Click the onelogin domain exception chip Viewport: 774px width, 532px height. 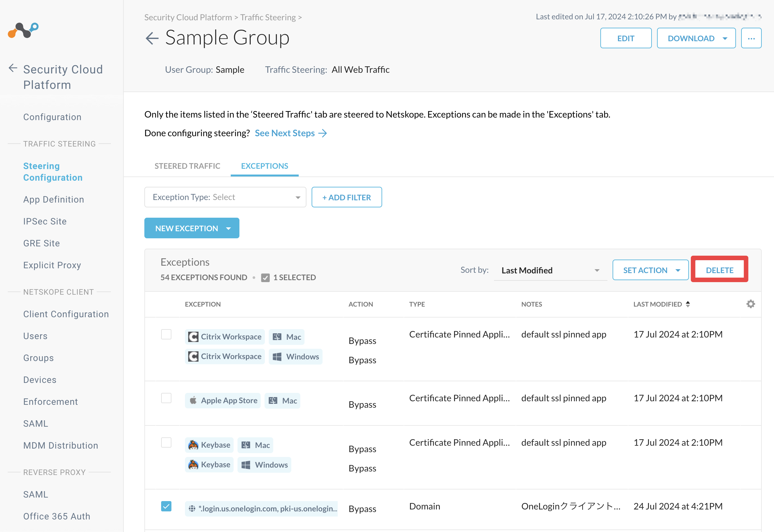[261, 508]
